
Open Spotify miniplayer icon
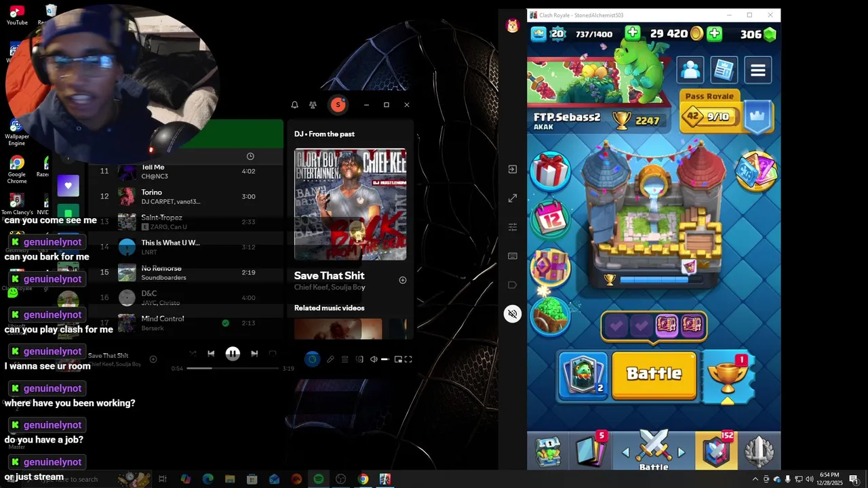[398, 359]
